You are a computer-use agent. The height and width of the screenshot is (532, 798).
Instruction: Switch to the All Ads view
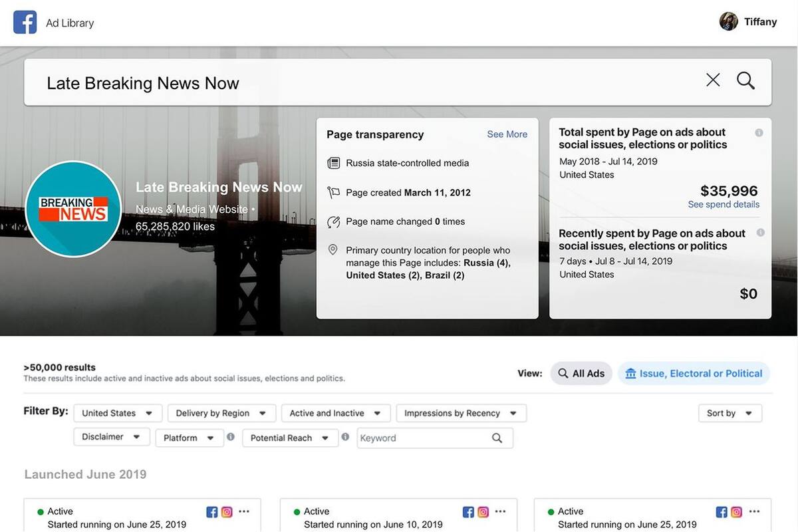[x=581, y=373]
